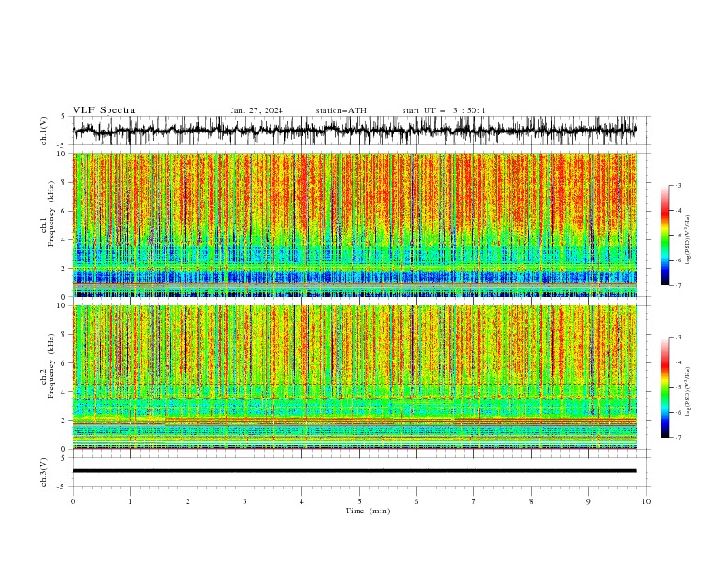
Task: Click the ch.2 color scale bar
Action: click(665, 387)
